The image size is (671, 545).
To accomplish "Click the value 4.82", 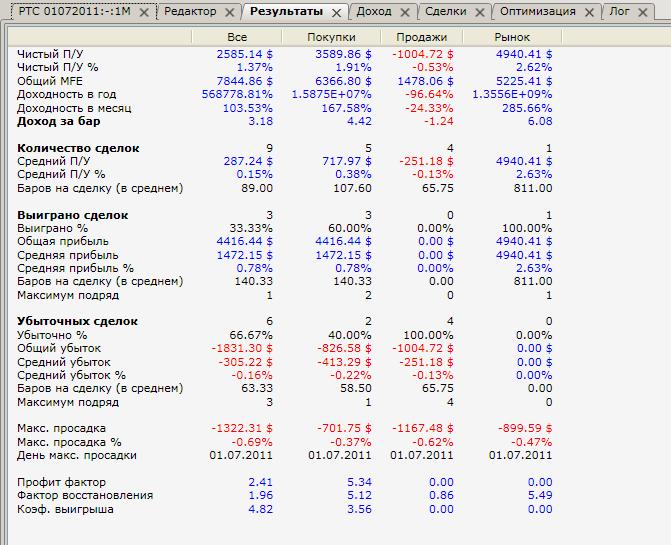I will tap(261, 509).
